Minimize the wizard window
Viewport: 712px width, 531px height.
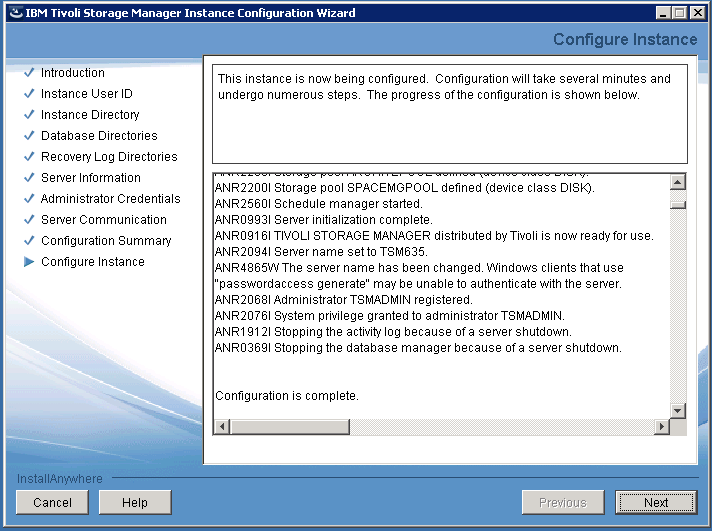pos(663,13)
